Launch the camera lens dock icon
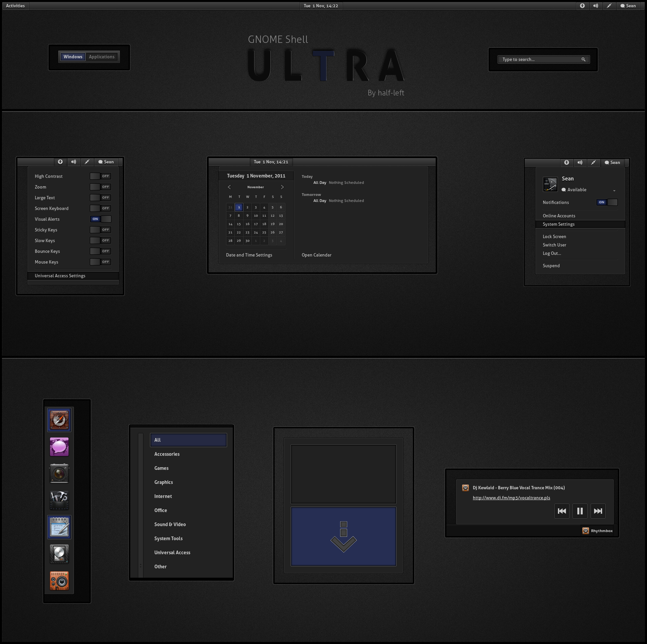 click(59, 474)
